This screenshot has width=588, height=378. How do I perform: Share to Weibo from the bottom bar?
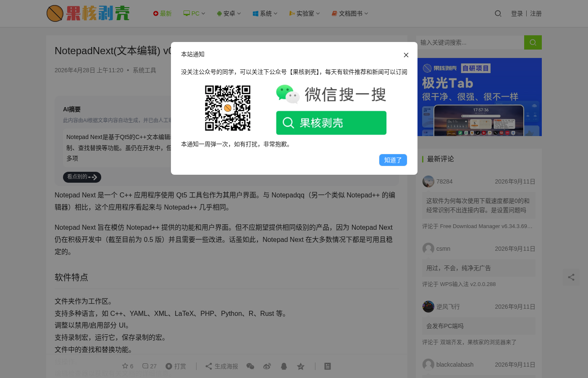coord(267,366)
